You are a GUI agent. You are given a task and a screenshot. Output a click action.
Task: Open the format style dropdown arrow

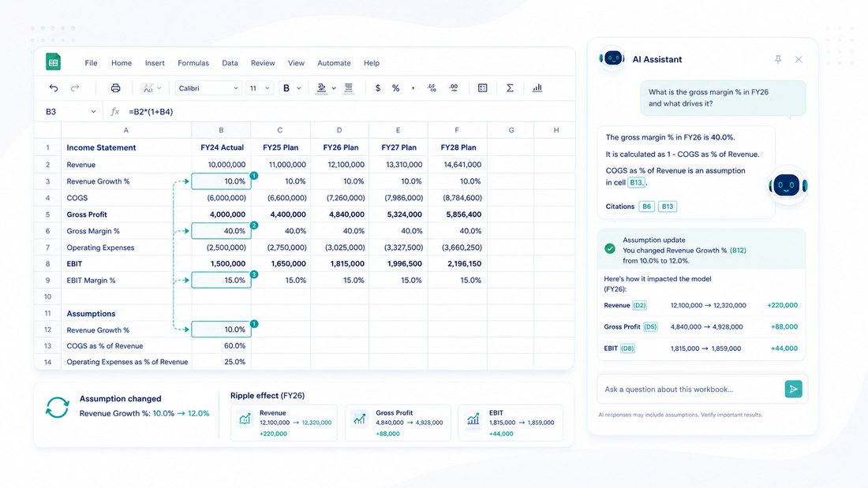point(159,88)
